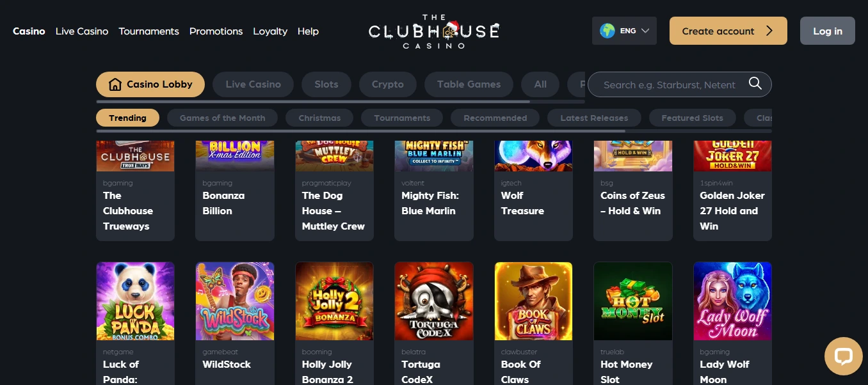The height and width of the screenshot is (385, 868).
Task: Click the Create account button
Action: pyautogui.click(x=728, y=31)
